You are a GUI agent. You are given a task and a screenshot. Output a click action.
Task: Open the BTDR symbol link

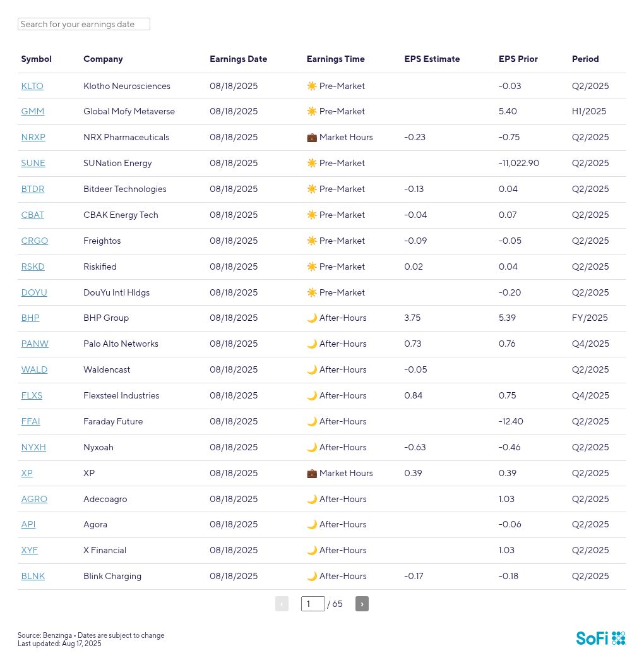(33, 189)
